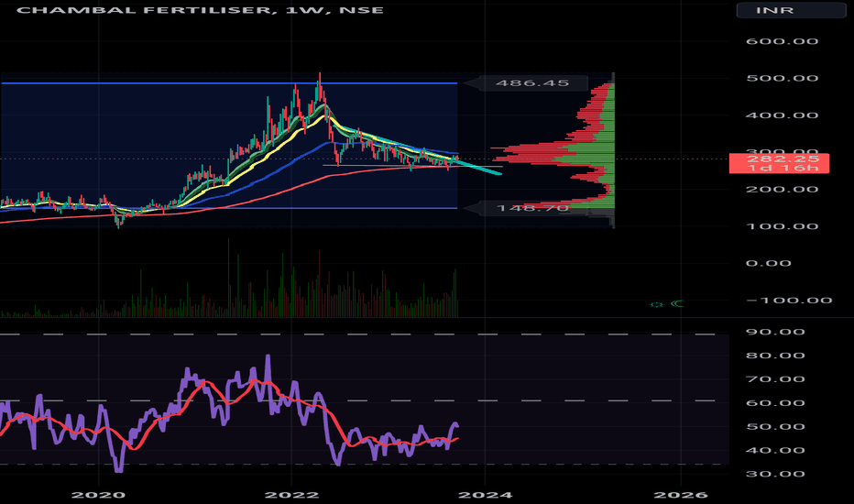Click the CHAMBAL FERTILISER, 1W, NSE title
This screenshot has height=504, width=854.
(200, 10)
